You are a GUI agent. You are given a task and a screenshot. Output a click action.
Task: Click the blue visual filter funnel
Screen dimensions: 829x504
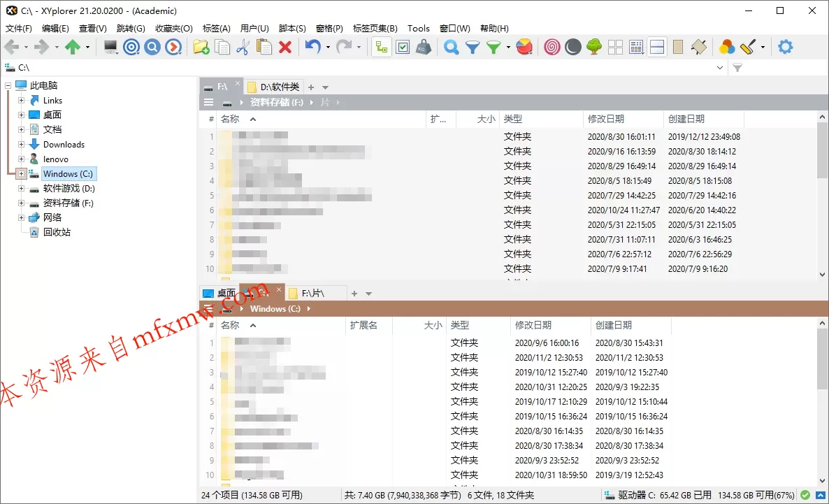pos(472,47)
